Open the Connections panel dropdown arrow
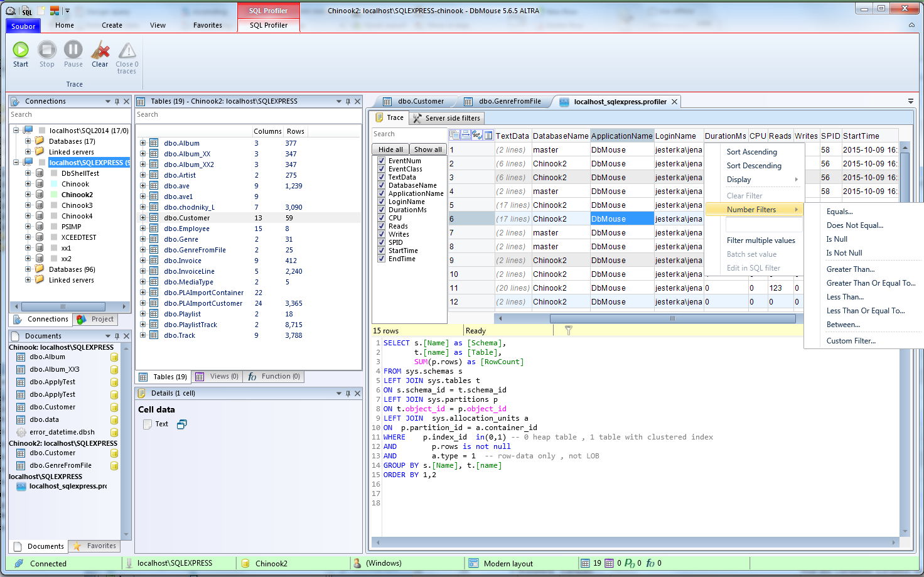The width and height of the screenshot is (924, 577). 107,101
